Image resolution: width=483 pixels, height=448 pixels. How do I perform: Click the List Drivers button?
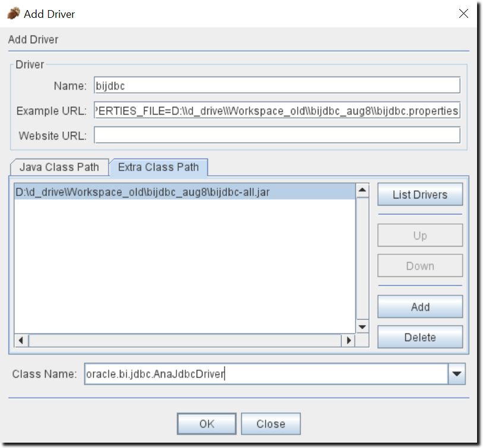point(419,194)
